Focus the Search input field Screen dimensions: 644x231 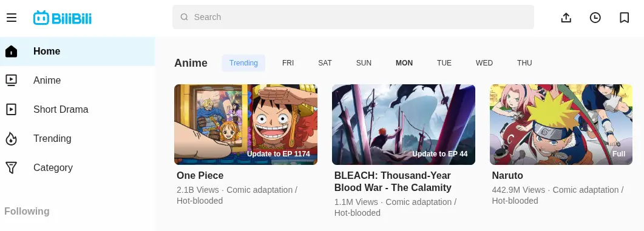click(x=353, y=17)
